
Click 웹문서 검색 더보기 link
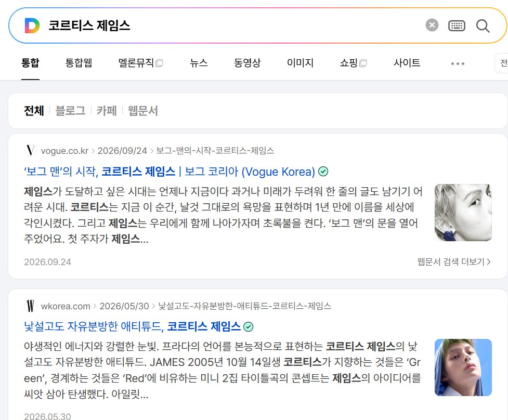454,261
